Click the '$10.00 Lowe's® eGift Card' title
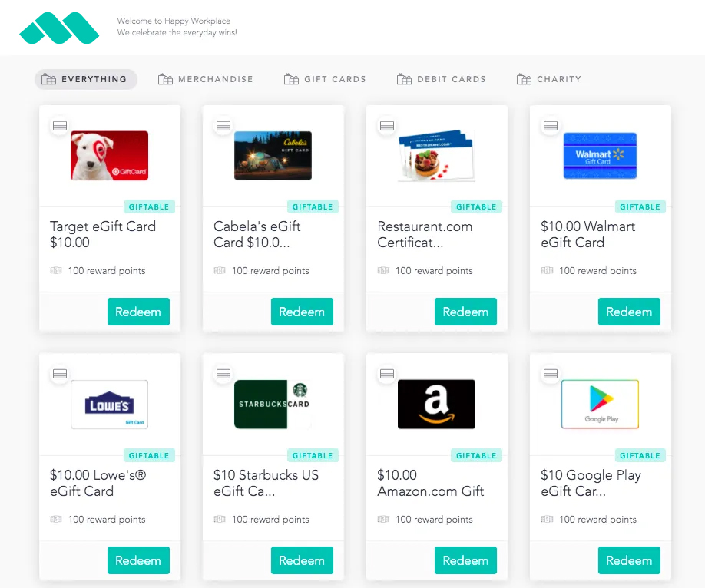Viewport: 705px width, 588px height. pyautogui.click(x=98, y=483)
